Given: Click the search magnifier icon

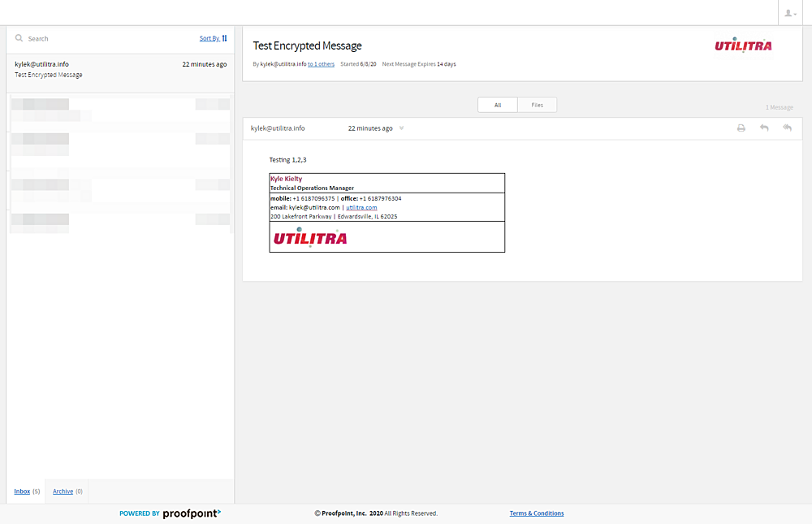Looking at the screenshot, I should point(19,38).
